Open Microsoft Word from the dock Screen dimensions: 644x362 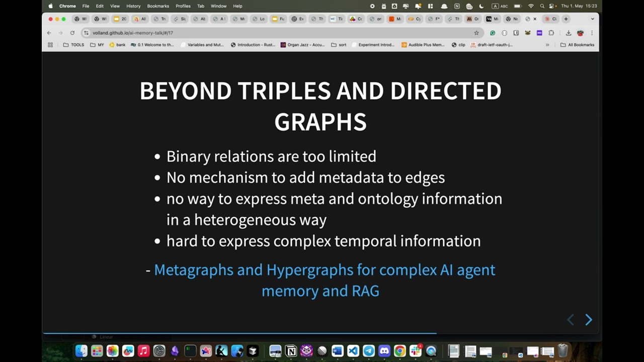click(x=338, y=350)
